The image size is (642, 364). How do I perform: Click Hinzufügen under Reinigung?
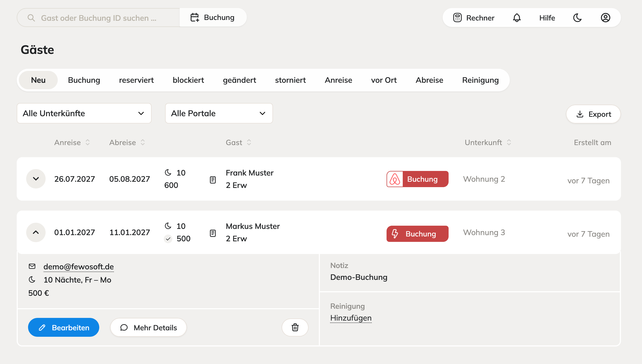coord(351,318)
